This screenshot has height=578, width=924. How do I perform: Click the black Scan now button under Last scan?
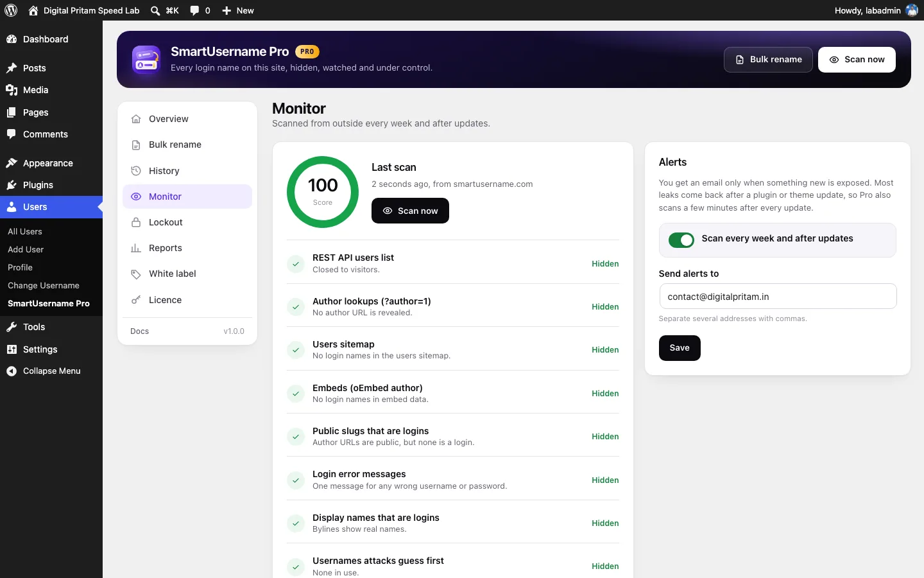pos(410,211)
